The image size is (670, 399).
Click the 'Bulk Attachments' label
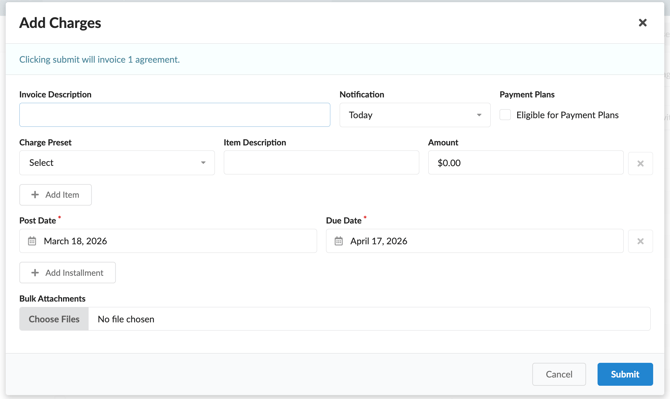point(52,299)
